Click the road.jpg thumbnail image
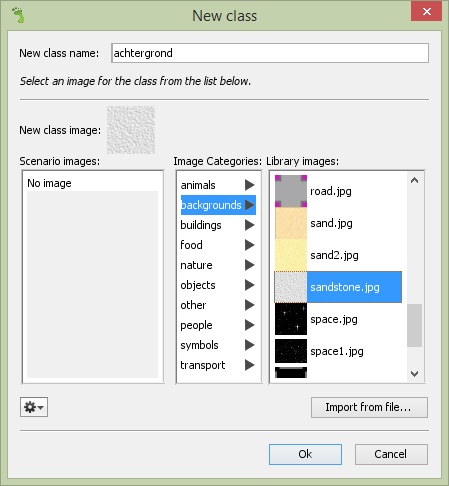 click(291, 191)
